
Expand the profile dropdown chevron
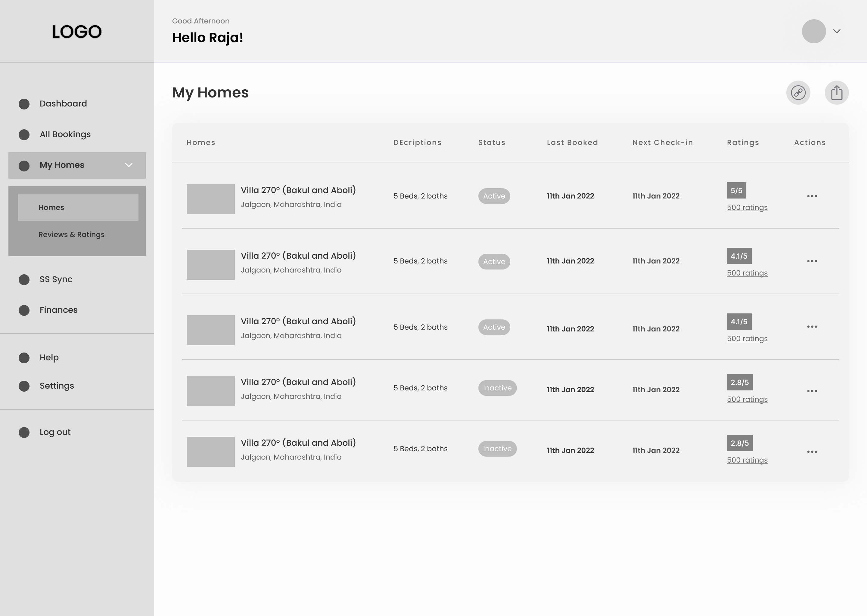click(837, 31)
